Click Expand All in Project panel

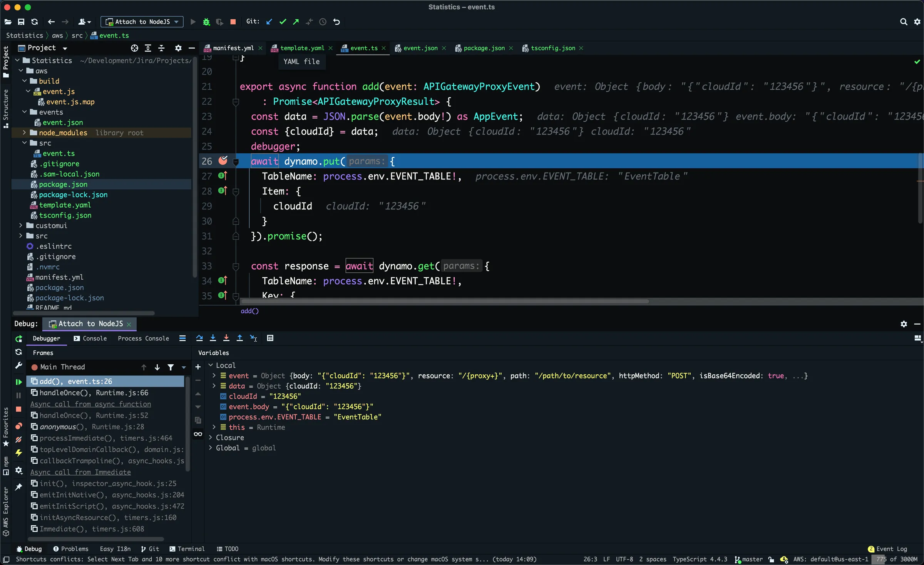[x=148, y=48]
